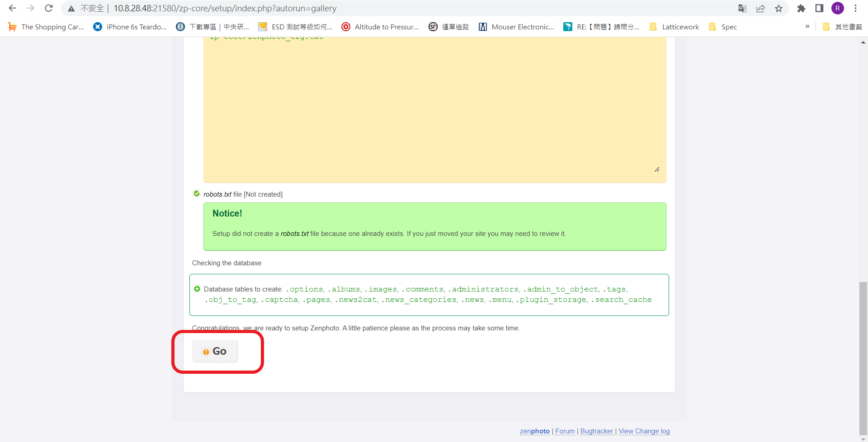868x442 pixels.
Task: Open the Mouser Electronics bookmark
Action: 516,27
